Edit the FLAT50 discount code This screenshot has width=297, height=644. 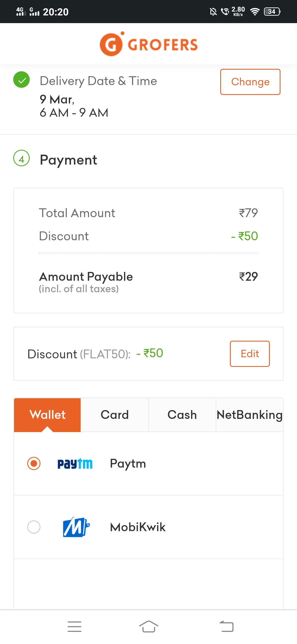tap(250, 354)
